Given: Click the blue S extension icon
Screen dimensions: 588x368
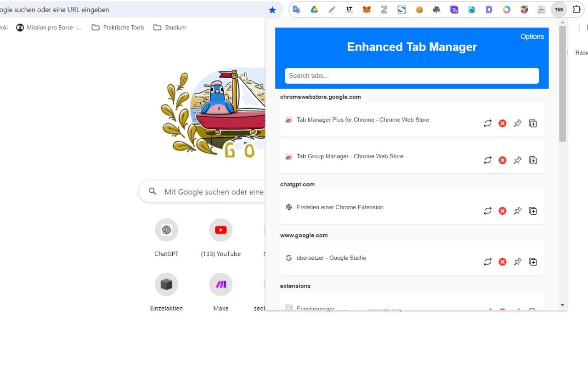Looking at the screenshot, I should [x=401, y=9].
